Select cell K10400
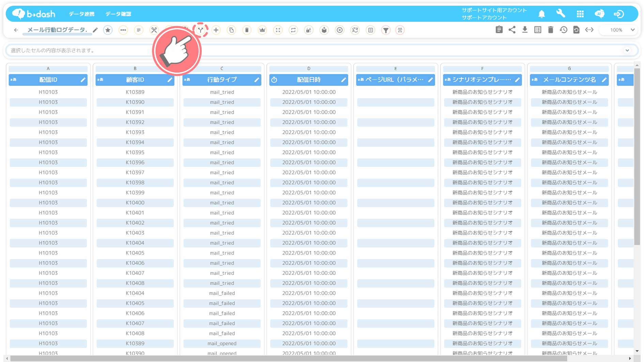Screen dimensions: 644x362 click(x=135, y=203)
